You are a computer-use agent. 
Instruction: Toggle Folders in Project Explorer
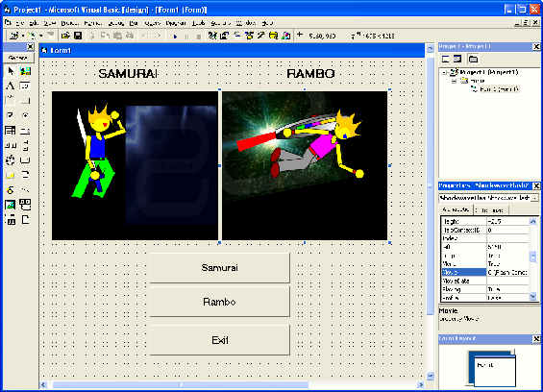click(x=473, y=59)
